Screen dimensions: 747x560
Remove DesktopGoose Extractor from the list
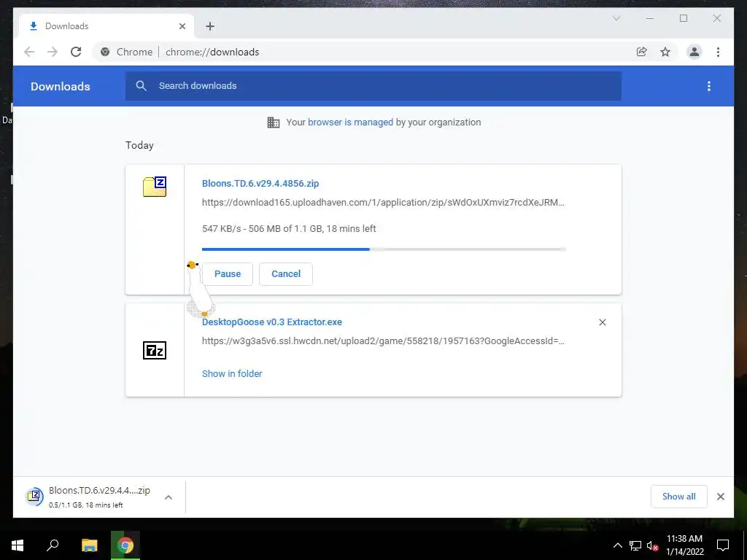tap(602, 322)
